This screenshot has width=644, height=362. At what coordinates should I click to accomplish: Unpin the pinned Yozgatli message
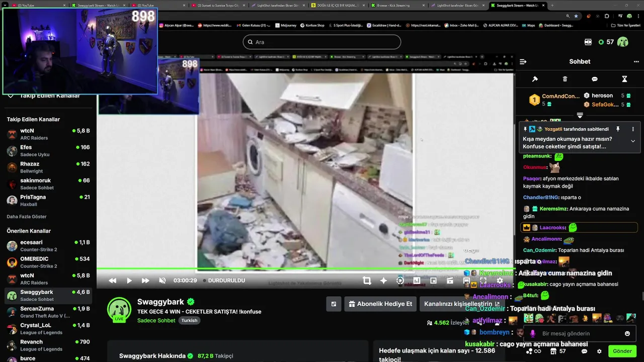618,129
